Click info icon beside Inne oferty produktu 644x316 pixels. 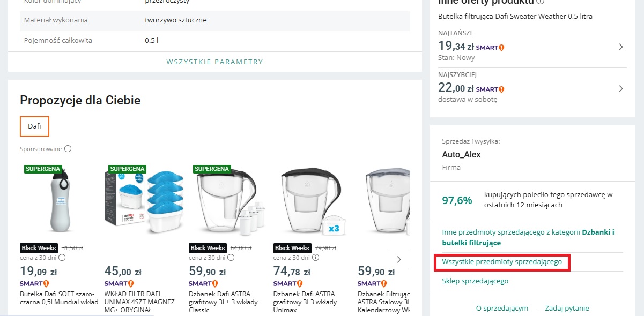click(540, 2)
